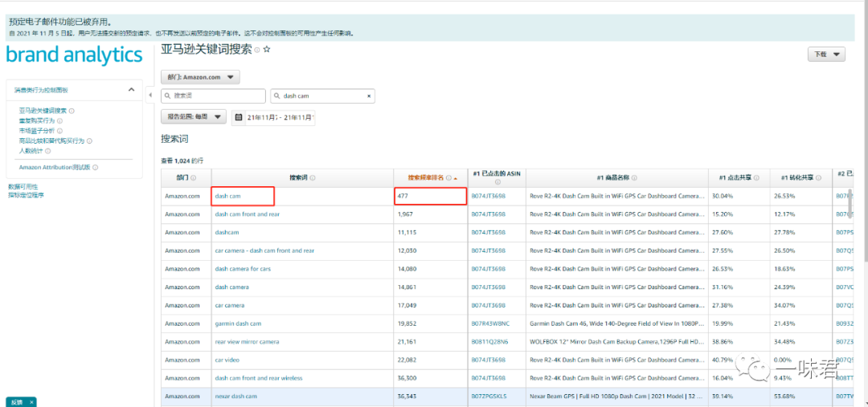The image size is (868, 407).
Task: Open the rear view mirror camera link
Action: 247,342
